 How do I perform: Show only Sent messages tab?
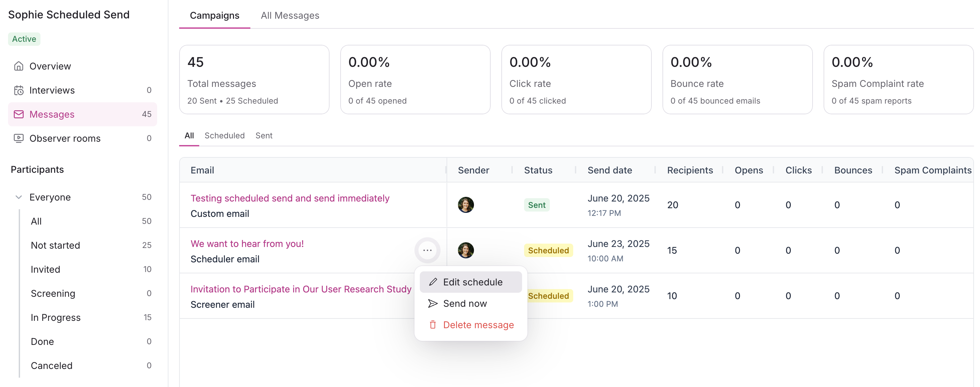point(264,135)
